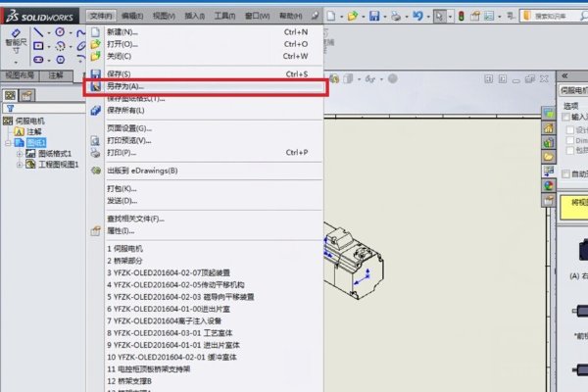
Task: Select 工程图视图1 in the design tree
Action: click(x=59, y=165)
